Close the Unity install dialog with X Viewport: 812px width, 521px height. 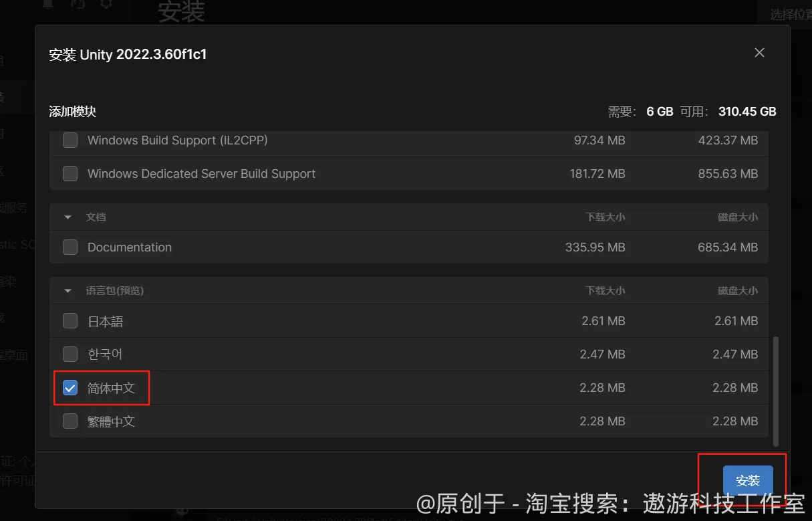coord(759,52)
